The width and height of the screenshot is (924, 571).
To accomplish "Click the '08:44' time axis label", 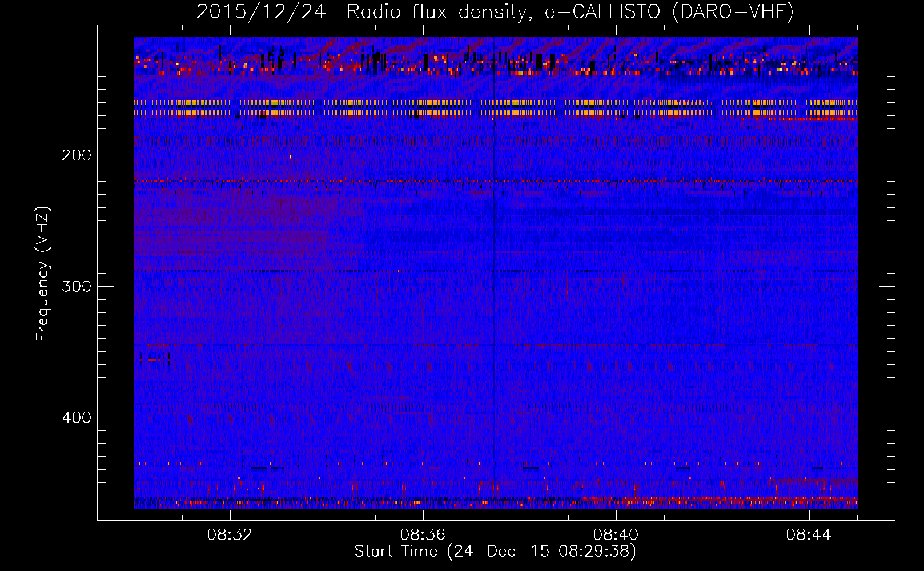I will pyautogui.click(x=809, y=535).
